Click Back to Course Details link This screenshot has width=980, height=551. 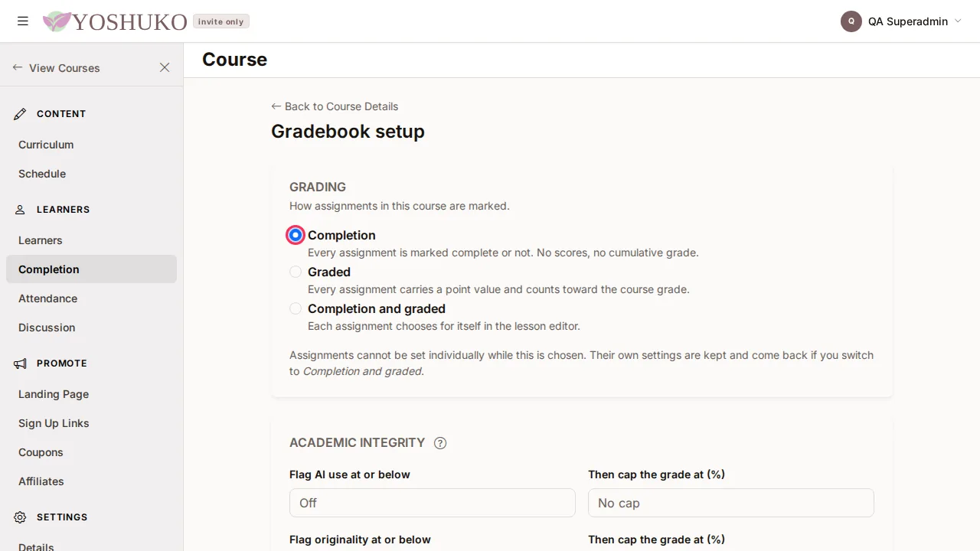coord(335,106)
